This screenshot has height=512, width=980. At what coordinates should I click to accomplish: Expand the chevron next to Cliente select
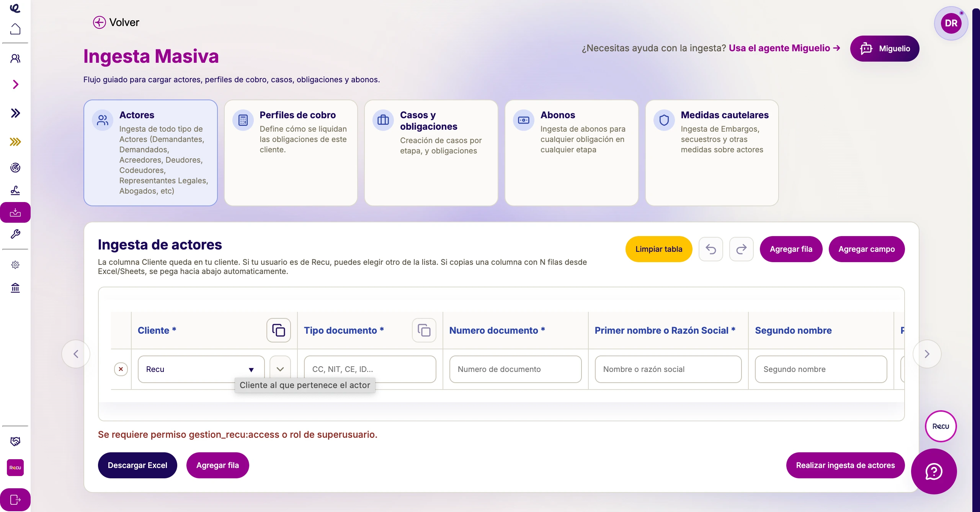(x=280, y=369)
